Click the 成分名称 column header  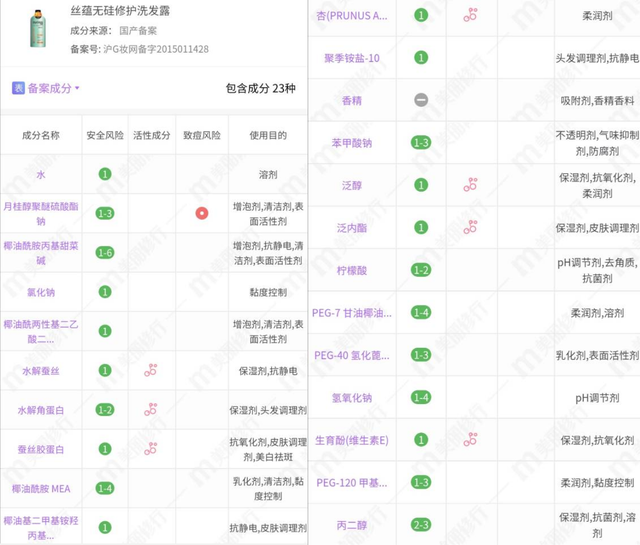point(41,135)
